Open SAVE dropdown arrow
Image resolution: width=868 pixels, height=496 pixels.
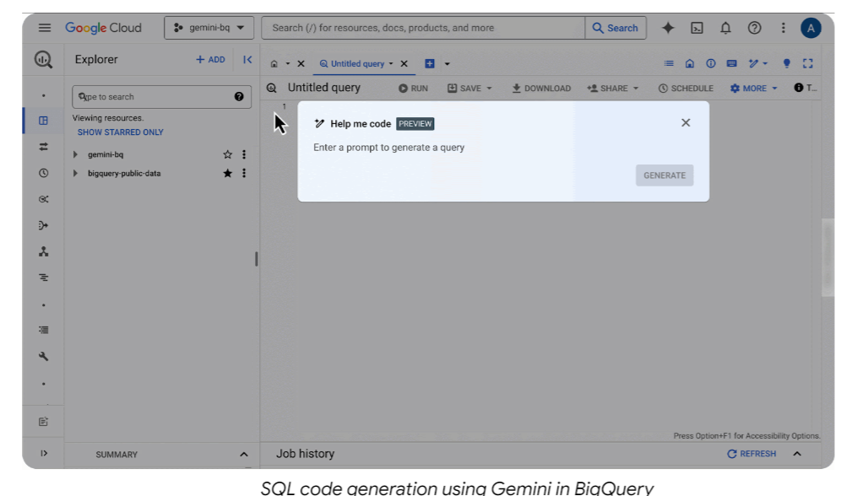pos(490,89)
